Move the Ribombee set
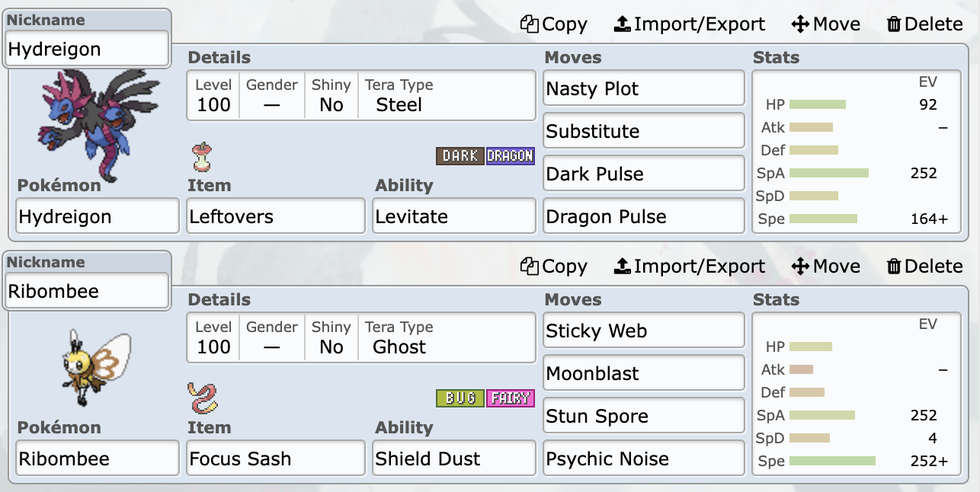980x492 pixels. coord(826,267)
